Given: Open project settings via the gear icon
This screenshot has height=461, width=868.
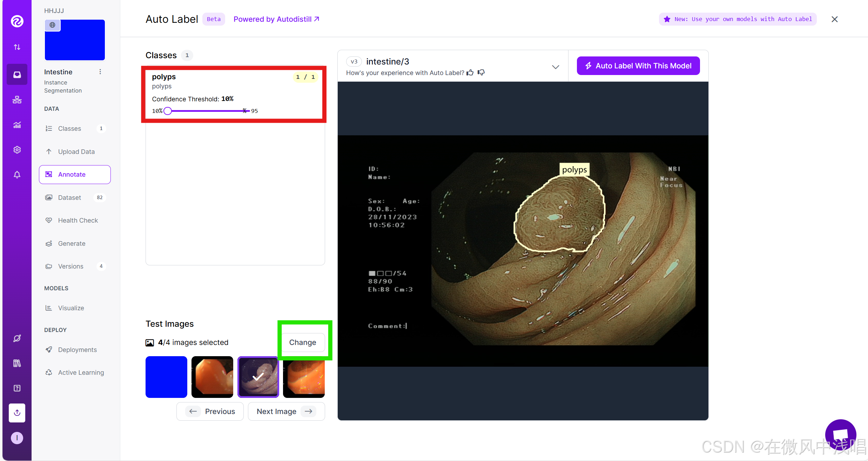Looking at the screenshot, I should 17,149.
